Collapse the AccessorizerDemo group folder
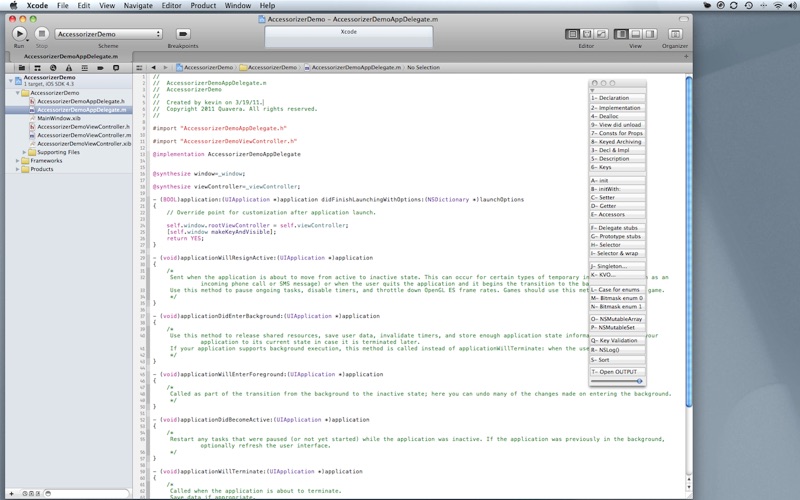The height and width of the screenshot is (500, 800). (x=18, y=93)
